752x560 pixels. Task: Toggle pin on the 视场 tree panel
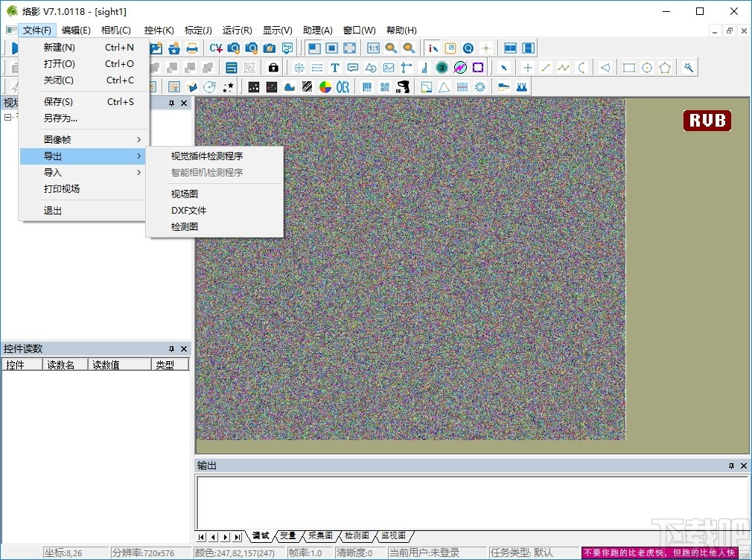click(x=172, y=104)
